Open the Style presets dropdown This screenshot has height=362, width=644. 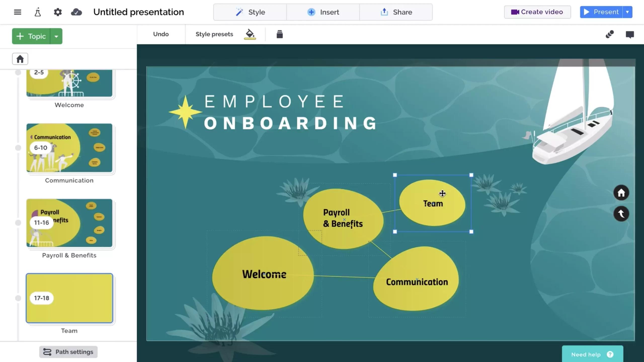tap(214, 34)
